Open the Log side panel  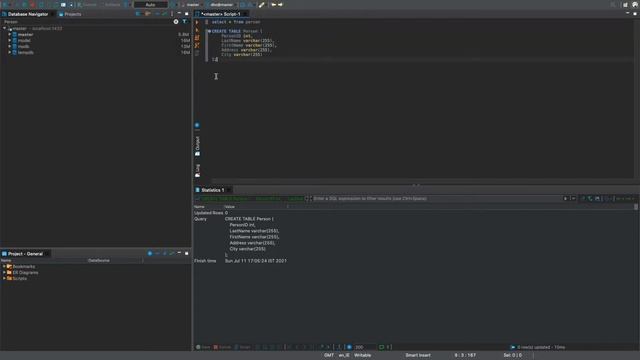click(x=198, y=170)
